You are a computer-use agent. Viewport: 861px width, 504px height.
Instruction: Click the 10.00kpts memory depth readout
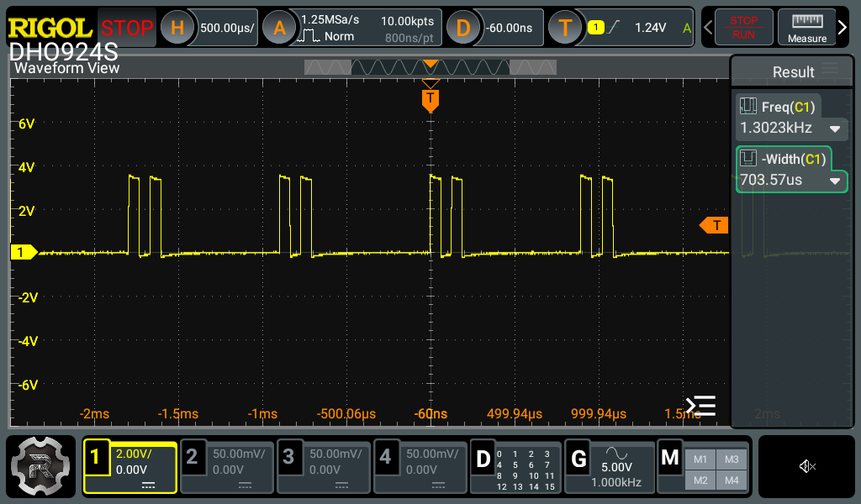(x=408, y=21)
